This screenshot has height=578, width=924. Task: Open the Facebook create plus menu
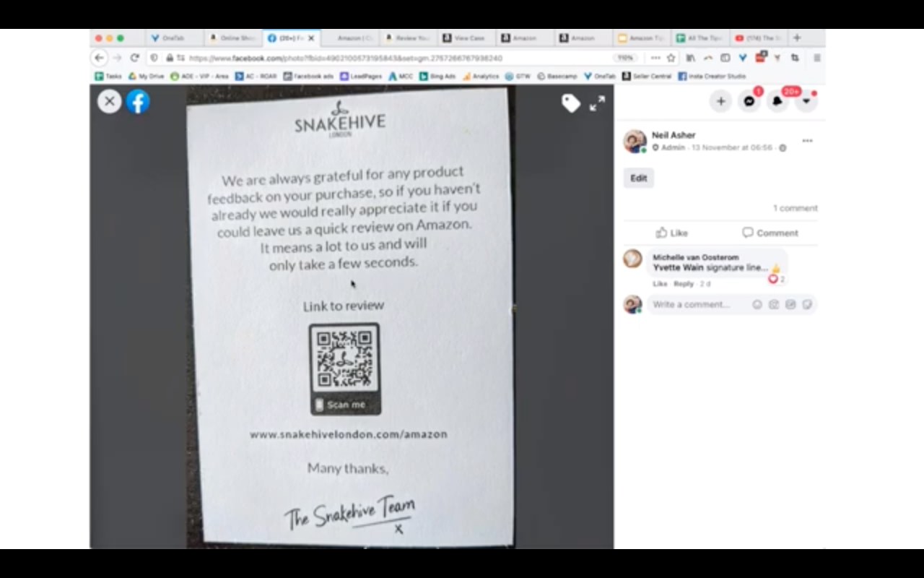click(x=720, y=102)
